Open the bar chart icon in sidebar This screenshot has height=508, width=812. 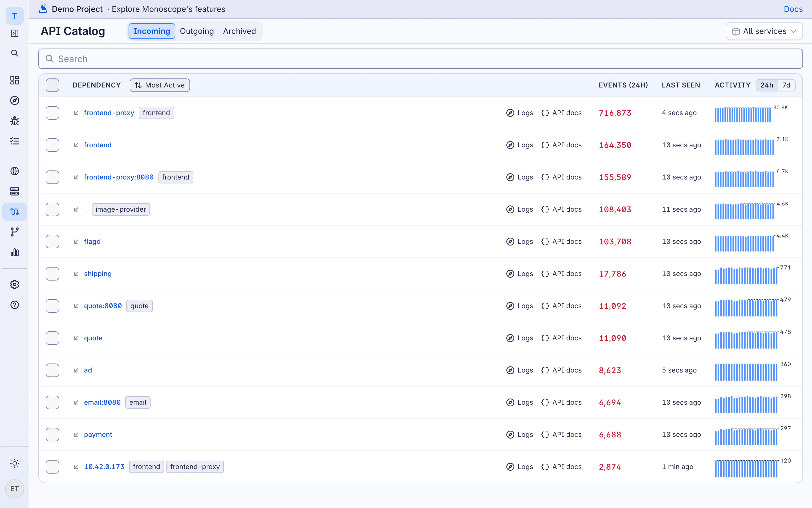tap(14, 252)
